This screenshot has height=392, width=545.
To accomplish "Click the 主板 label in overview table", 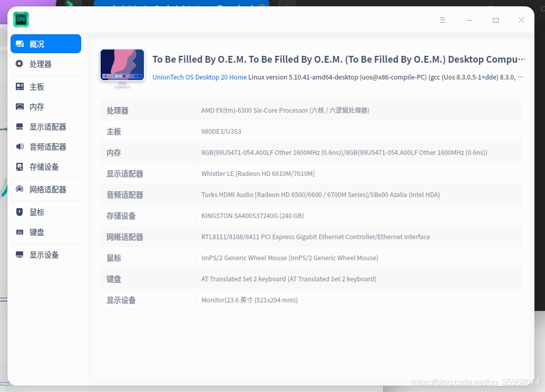I will click(114, 131).
